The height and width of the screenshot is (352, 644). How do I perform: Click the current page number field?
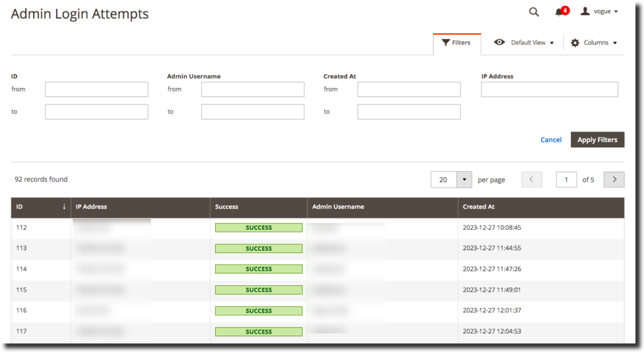coord(566,180)
